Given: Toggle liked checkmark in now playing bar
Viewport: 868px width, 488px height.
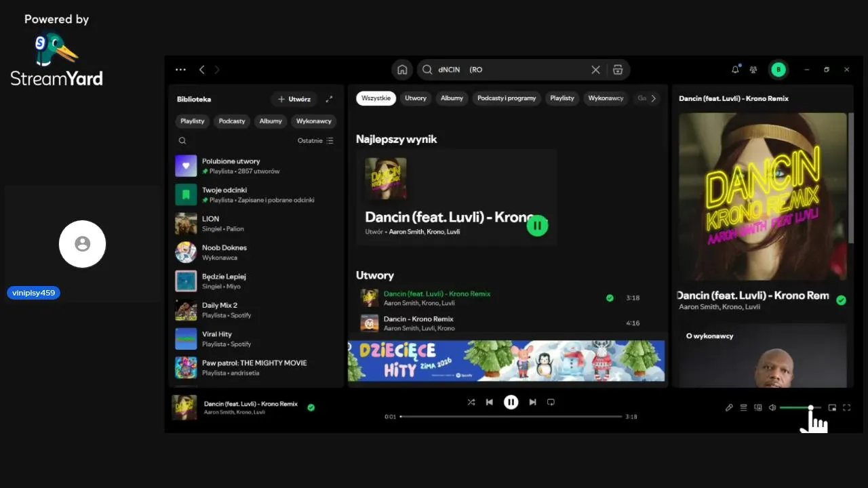Looking at the screenshot, I should (x=311, y=407).
